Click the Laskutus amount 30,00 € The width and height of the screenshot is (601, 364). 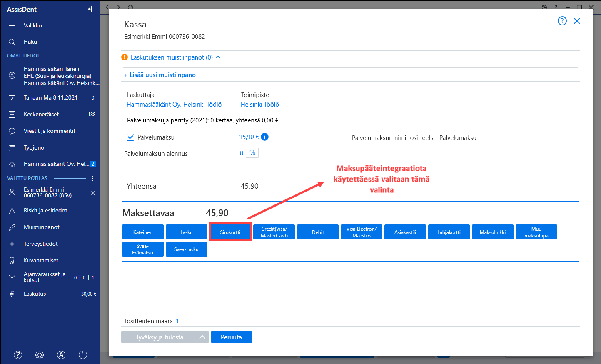click(89, 294)
